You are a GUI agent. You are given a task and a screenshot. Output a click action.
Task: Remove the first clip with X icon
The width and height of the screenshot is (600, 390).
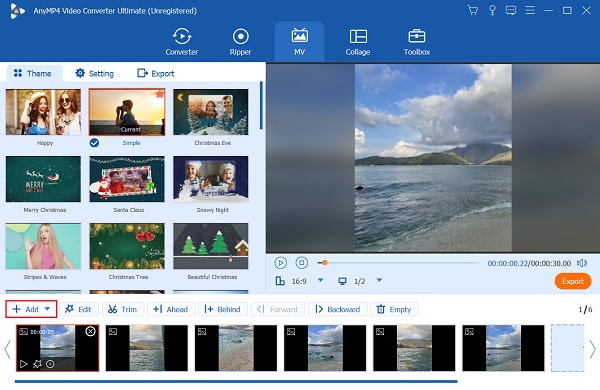tap(90, 331)
